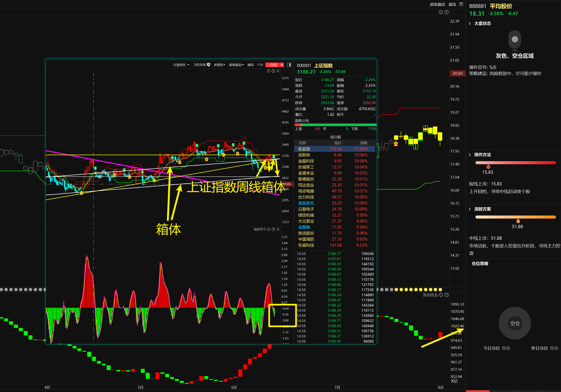Screen dimensions: 561x392
Task: Select 鸣志电器 stock row
Action: click(335, 191)
